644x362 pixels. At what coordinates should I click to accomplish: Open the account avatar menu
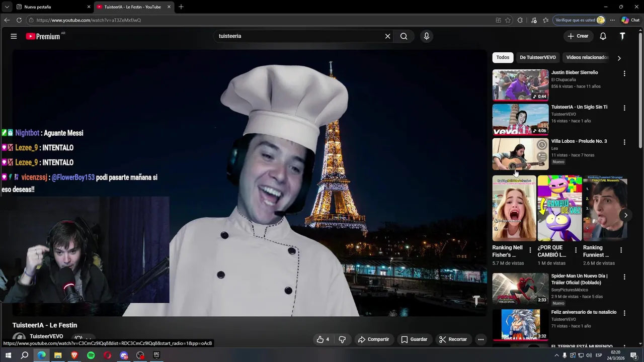coord(622,36)
